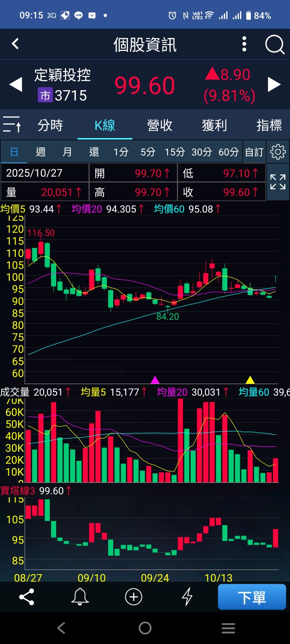
Task: Tap the volume 量 20,051 cell
Action: click(45, 192)
